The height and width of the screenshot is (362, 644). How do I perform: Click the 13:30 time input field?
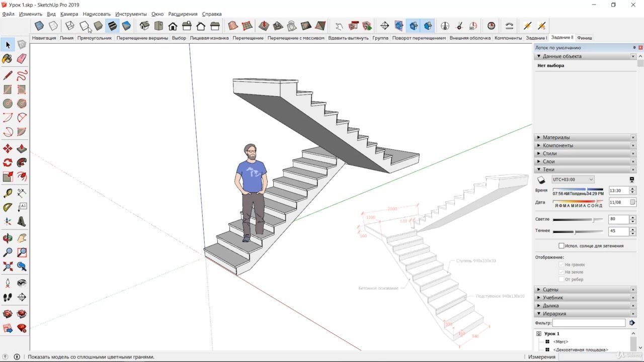coord(619,191)
